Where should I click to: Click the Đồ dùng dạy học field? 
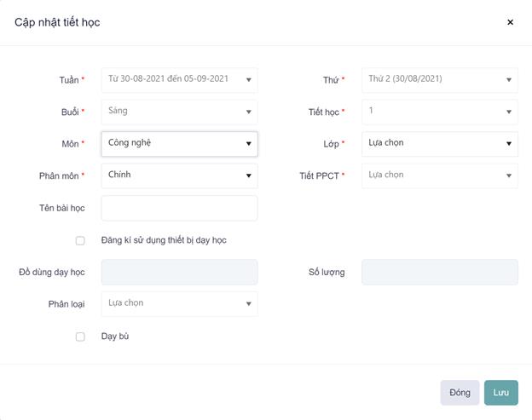point(179,272)
